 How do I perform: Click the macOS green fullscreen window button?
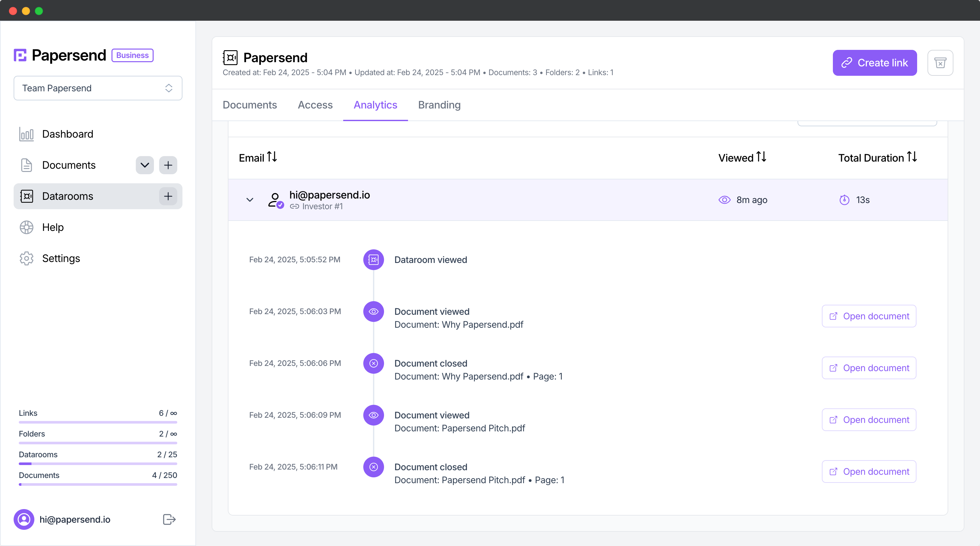pos(39,11)
